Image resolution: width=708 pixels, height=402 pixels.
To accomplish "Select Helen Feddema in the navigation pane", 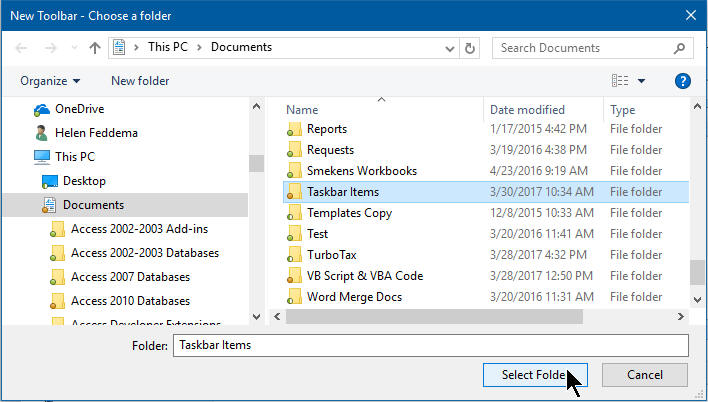I will [x=96, y=133].
